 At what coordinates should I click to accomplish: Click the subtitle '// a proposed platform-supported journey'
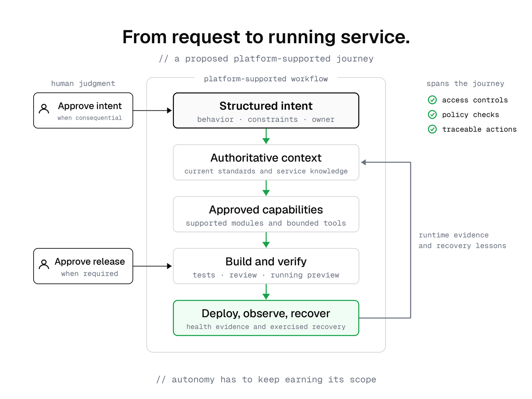[266, 59]
